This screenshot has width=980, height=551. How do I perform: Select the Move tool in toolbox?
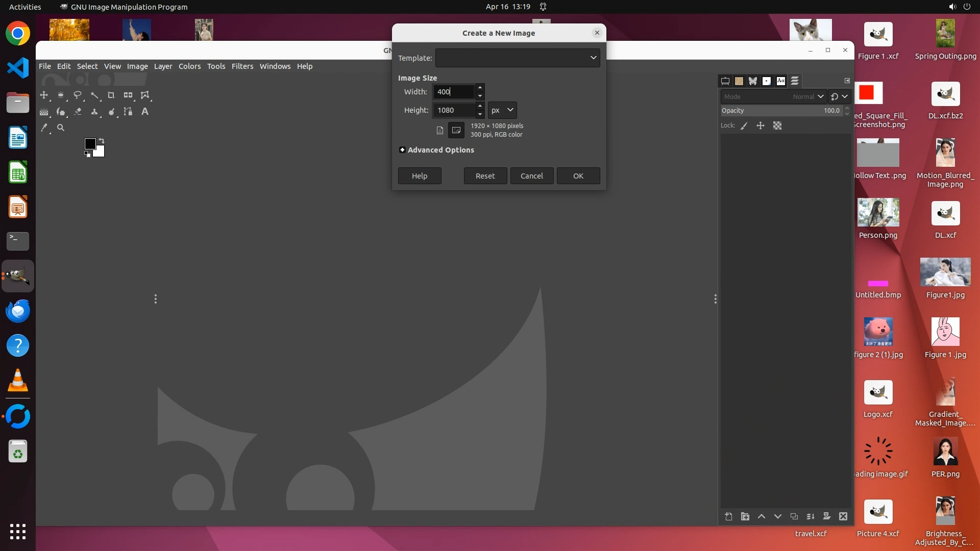click(x=44, y=95)
